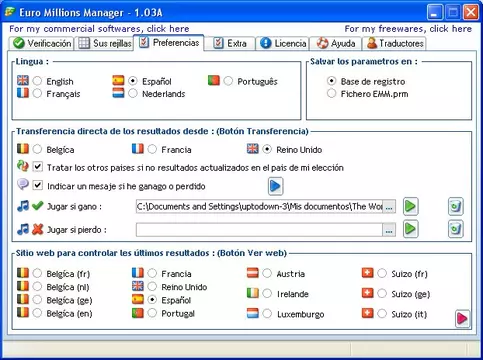
Task: Select Suizo (it) website option
Action: tap(382, 313)
